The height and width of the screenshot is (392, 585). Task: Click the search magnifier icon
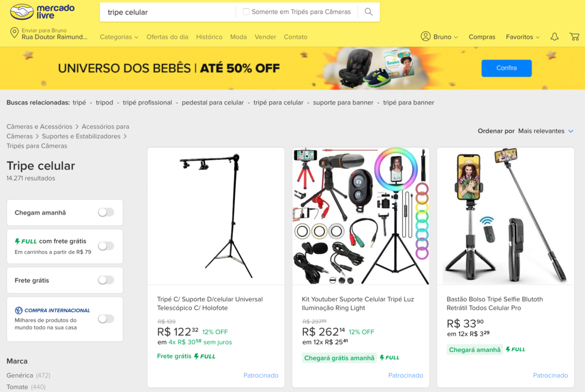click(368, 11)
